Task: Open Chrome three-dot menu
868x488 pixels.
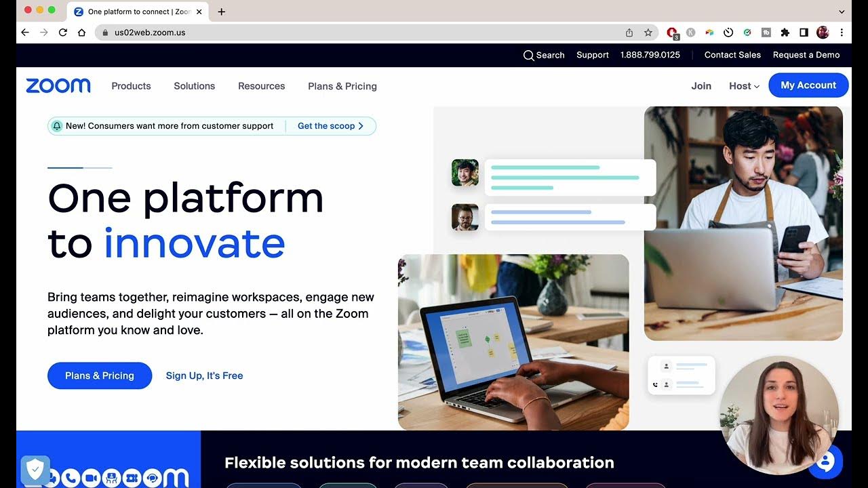Action: pos(842,32)
